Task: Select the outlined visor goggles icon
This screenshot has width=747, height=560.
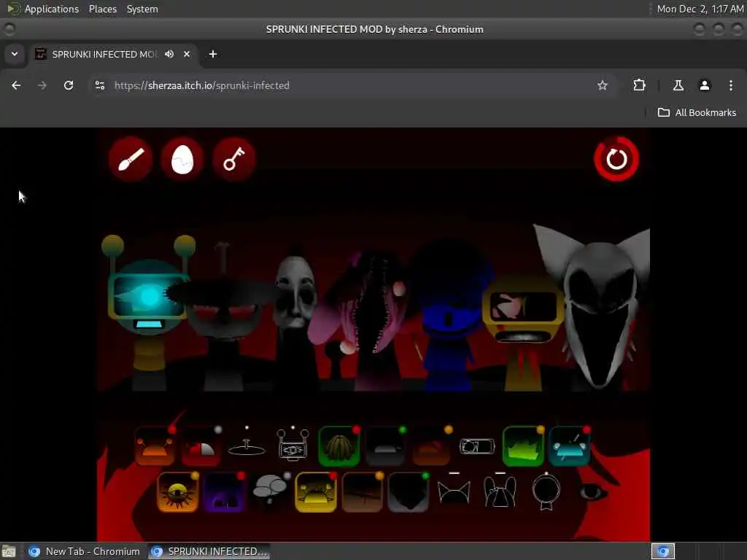Action: point(477,446)
